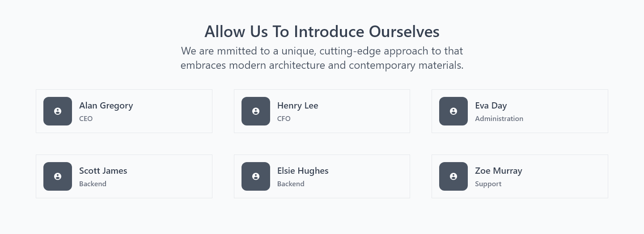Click Zoe Murray's avatar icon
Image resolution: width=644 pixels, height=234 pixels.
point(453,176)
